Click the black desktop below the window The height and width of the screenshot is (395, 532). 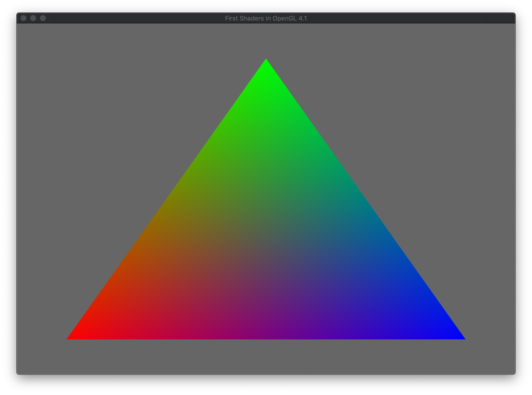click(266, 385)
